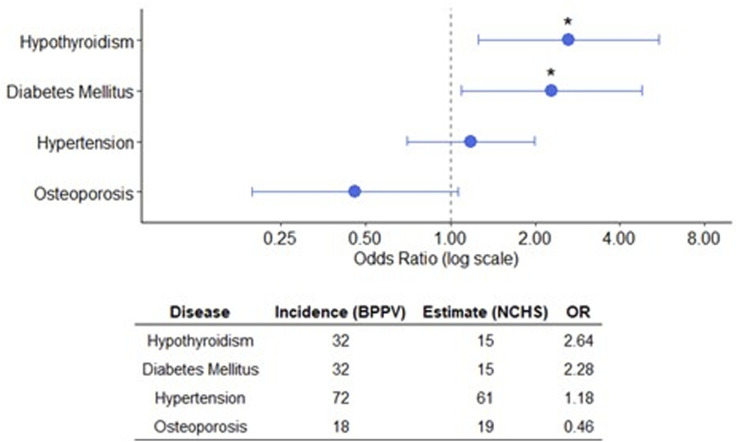Click the Hypothyroidism odds ratio data point
The height and width of the screenshot is (442, 737).
tap(568, 40)
